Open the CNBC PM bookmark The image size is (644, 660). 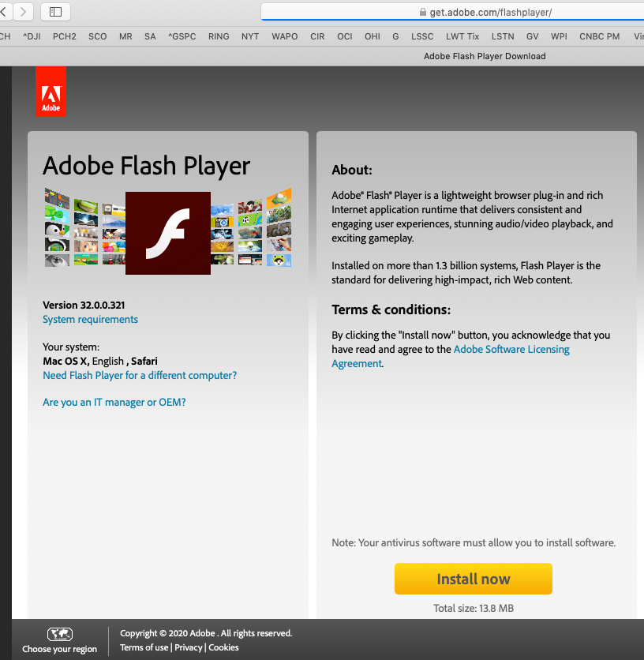point(600,36)
